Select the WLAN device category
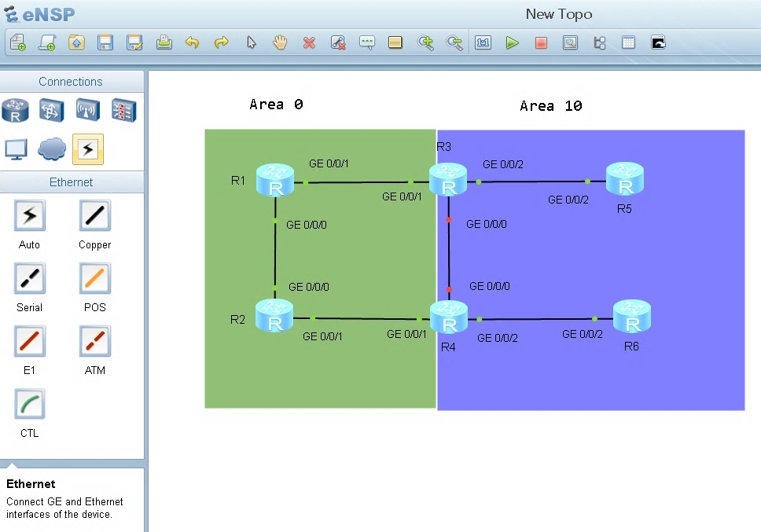Image resolution: width=761 pixels, height=532 pixels. 88,110
